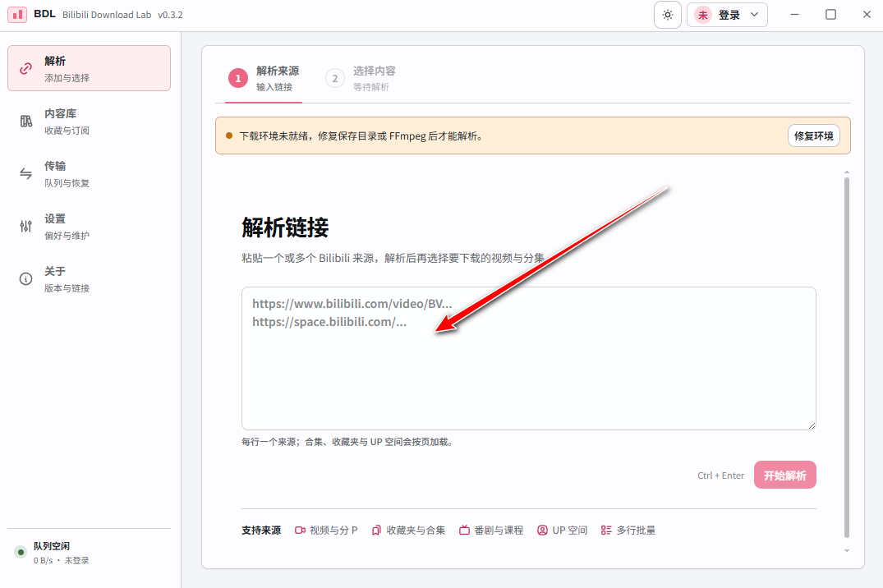Click the Bilibili Download Lab title text
The image size is (883, 588).
click(x=107, y=15)
